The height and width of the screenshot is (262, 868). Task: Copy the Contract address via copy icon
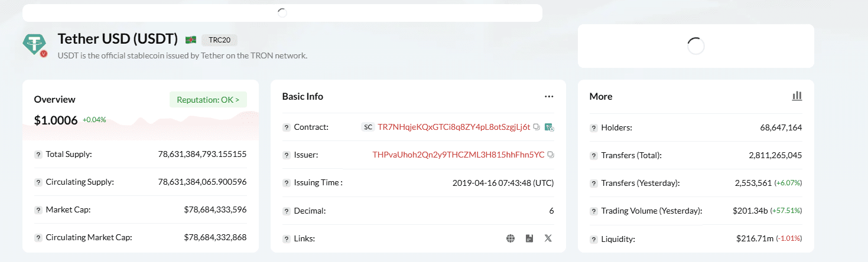point(537,127)
